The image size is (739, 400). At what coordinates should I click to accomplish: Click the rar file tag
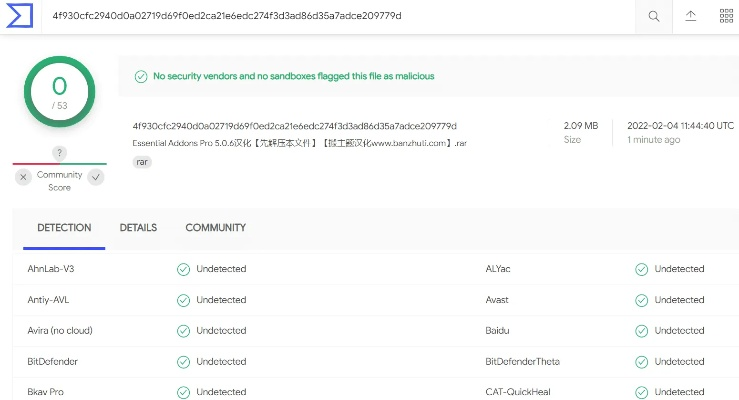[x=143, y=161]
